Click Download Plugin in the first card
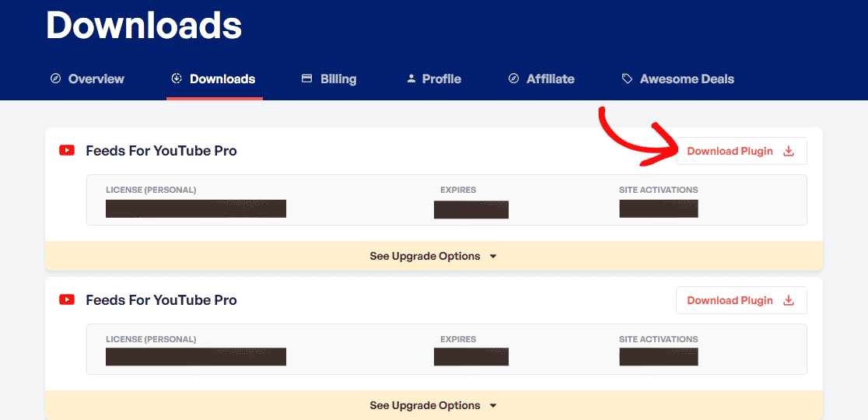Image resolution: width=868 pixels, height=420 pixels. coord(741,151)
